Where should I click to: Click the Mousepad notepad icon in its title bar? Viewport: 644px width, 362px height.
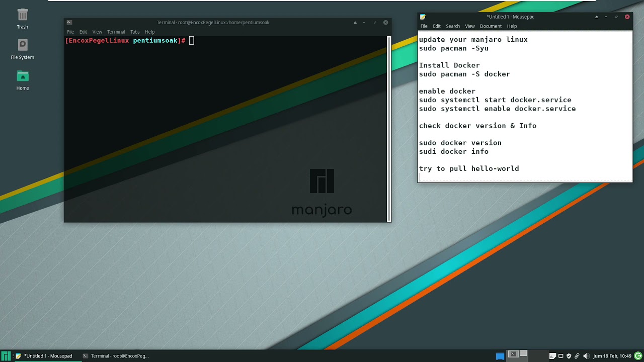point(423,17)
